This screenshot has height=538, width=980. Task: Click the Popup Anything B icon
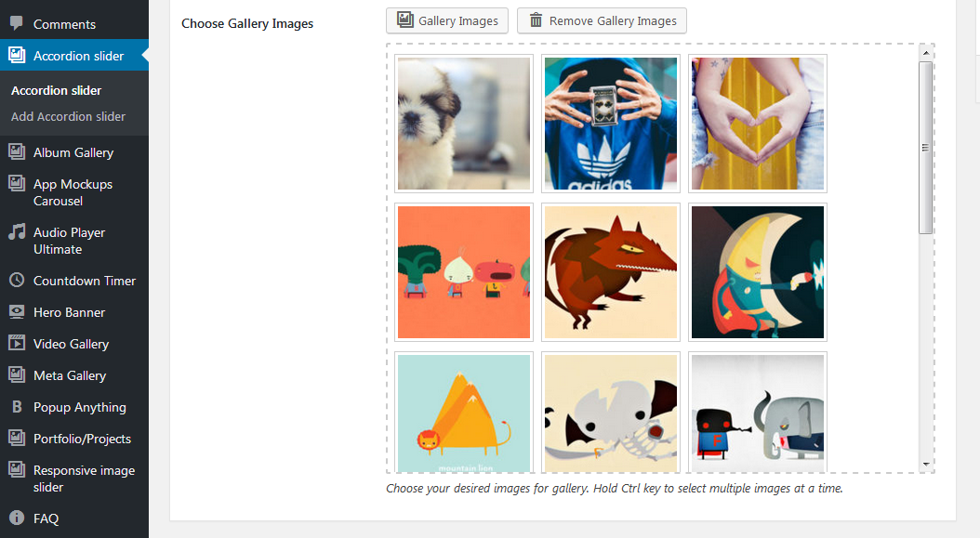[17, 407]
